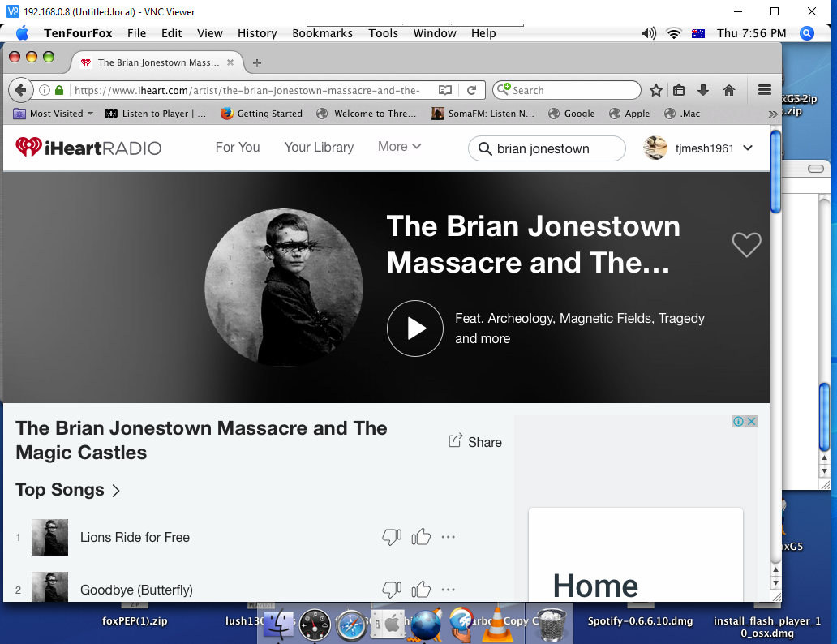Open more options for Lions Ride for Free

click(449, 537)
